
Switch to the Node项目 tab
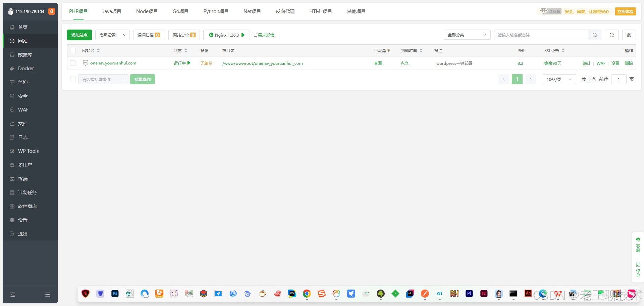[147, 11]
